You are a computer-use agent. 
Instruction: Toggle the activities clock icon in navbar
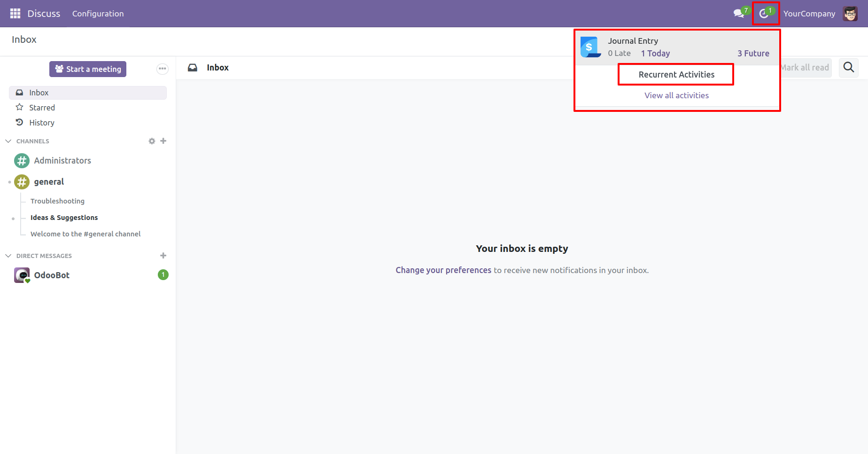point(766,13)
